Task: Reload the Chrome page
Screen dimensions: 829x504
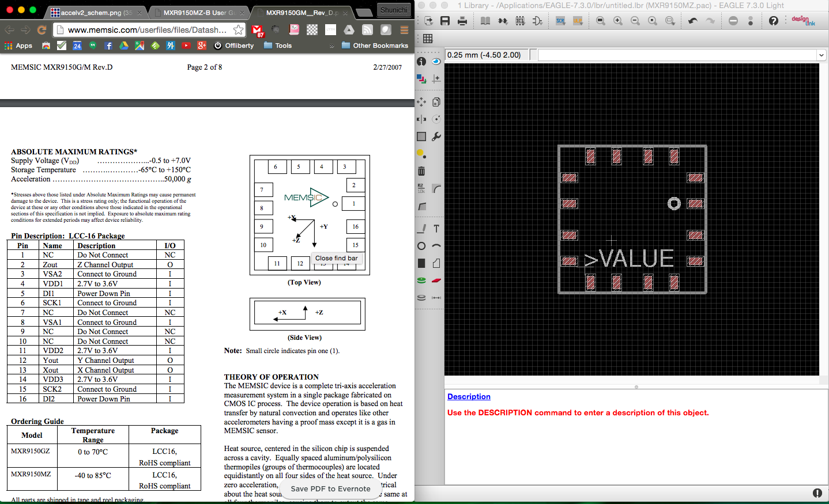Action: click(x=42, y=30)
